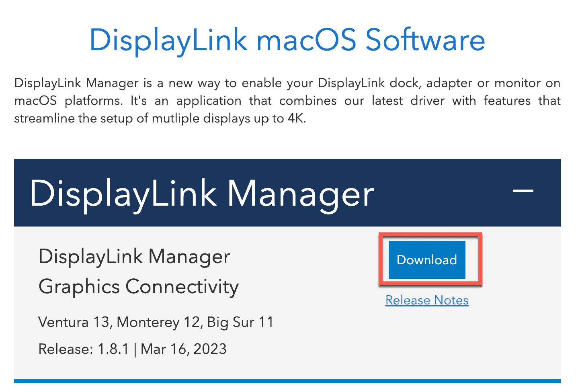Click the Release 1.8.1 version text
The image size is (578, 392).
pyautogui.click(x=82, y=349)
